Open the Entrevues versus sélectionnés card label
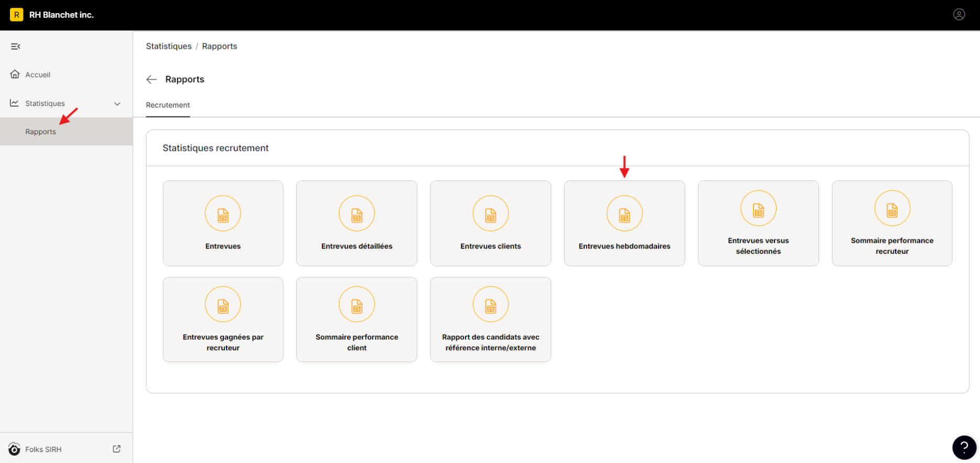The height and width of the screenshot is (463, 980). coord(758,246)
